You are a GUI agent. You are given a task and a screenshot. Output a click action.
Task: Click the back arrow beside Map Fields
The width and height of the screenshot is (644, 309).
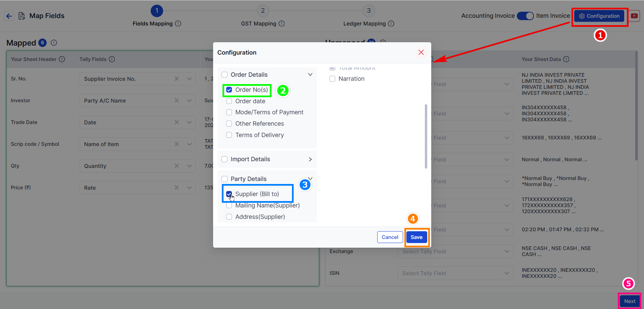[x=9, y=16]
